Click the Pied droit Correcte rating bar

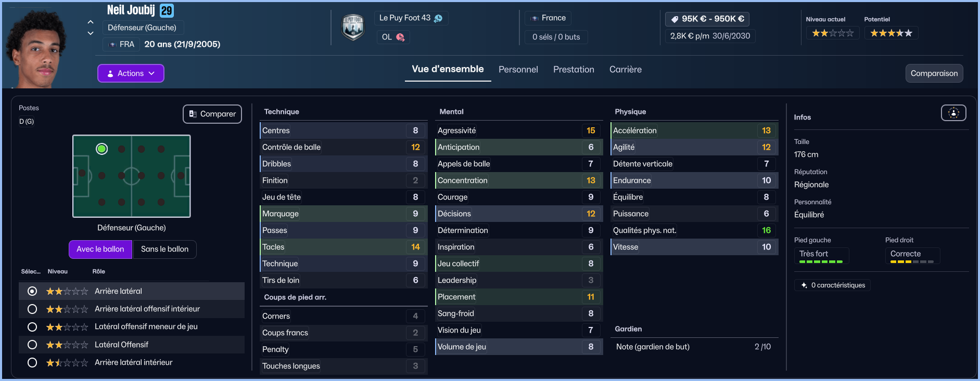(x=912, y=261)
